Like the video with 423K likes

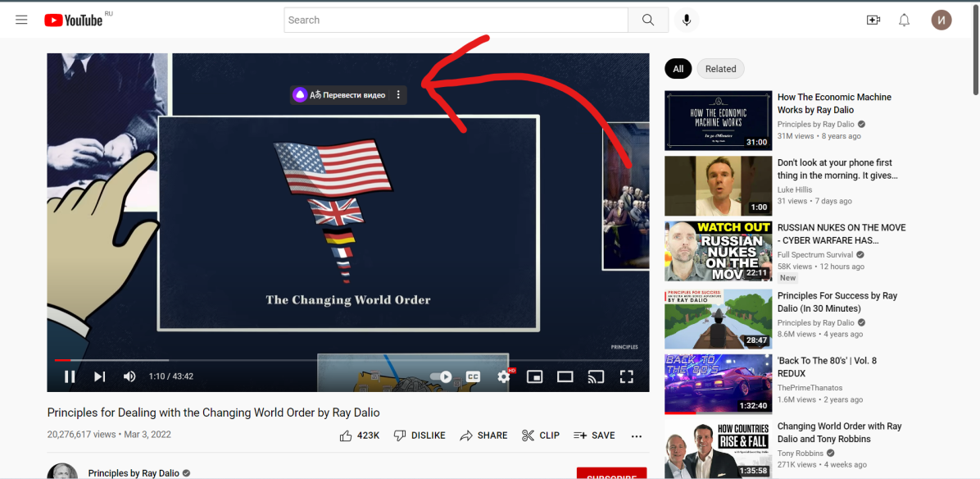(360, 436)
